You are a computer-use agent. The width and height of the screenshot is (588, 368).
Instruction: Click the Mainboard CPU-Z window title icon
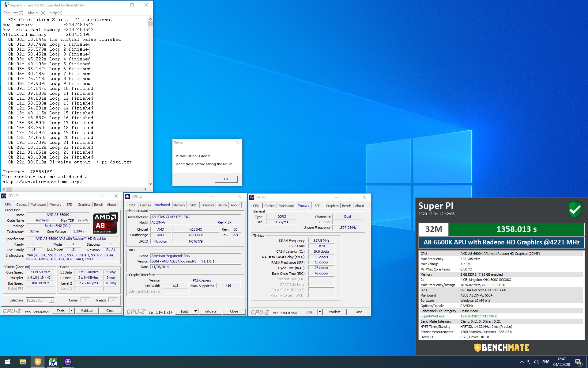pos(127,197)
